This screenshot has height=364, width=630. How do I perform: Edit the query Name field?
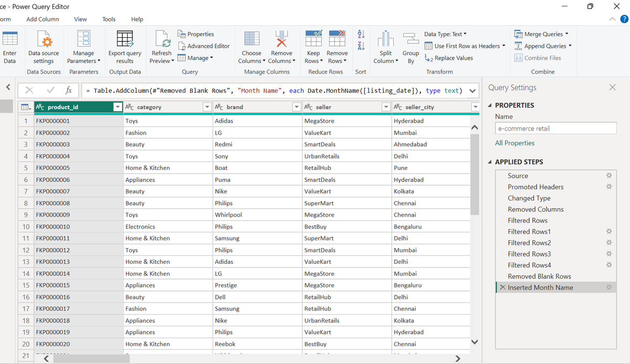pyautogui.click(x=555, y=128)
